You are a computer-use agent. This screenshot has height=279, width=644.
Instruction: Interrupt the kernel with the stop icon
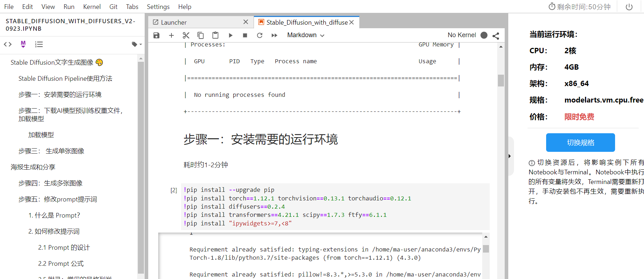(x=245, y=35)
